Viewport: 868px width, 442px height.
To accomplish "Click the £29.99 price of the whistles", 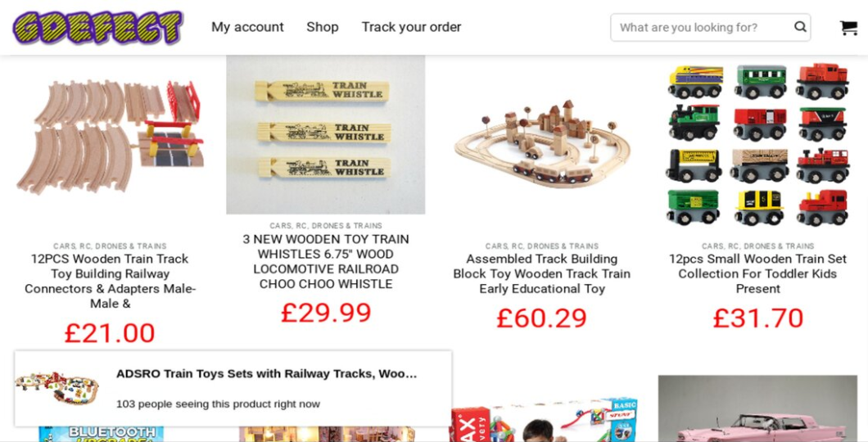I will point(326,313).
